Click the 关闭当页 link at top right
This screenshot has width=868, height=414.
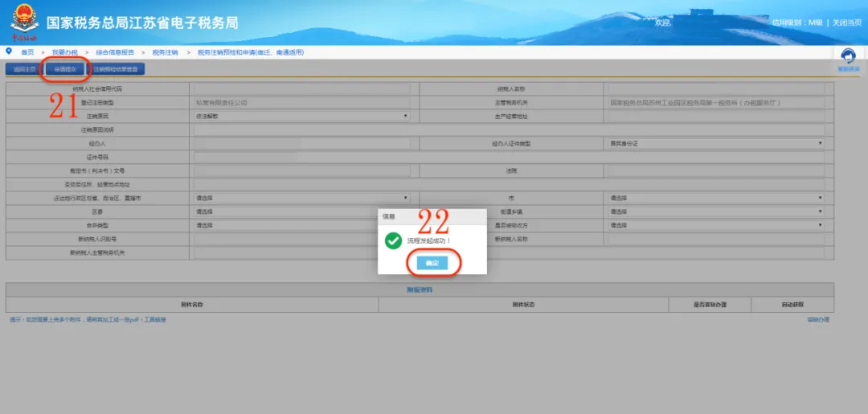(847, 23)
